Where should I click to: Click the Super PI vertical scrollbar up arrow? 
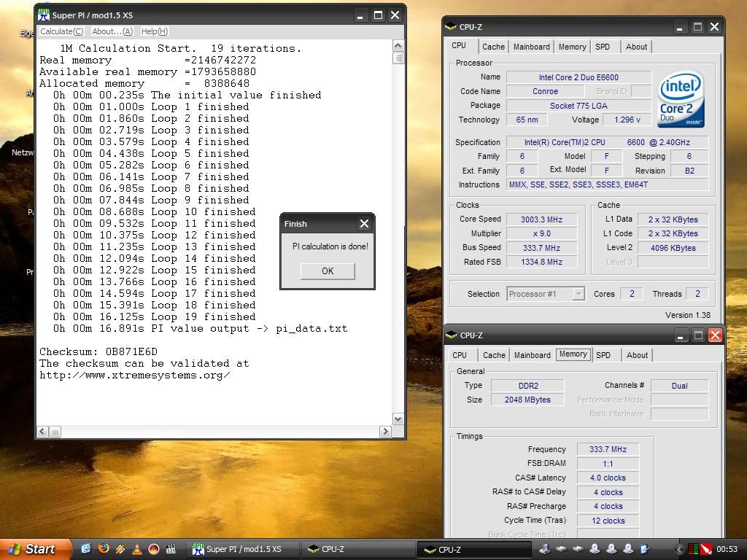tap(398, 46)
